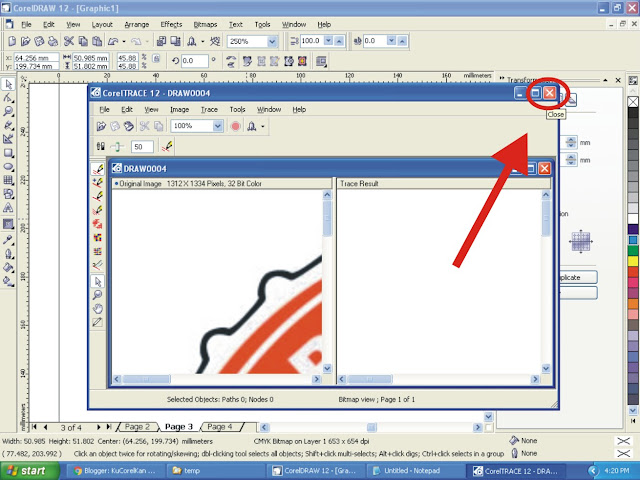Expand the 100% zoom dropdown in CorelTRACE
Viewport: 640px width, 480px height.
click(x=218, y=126)
